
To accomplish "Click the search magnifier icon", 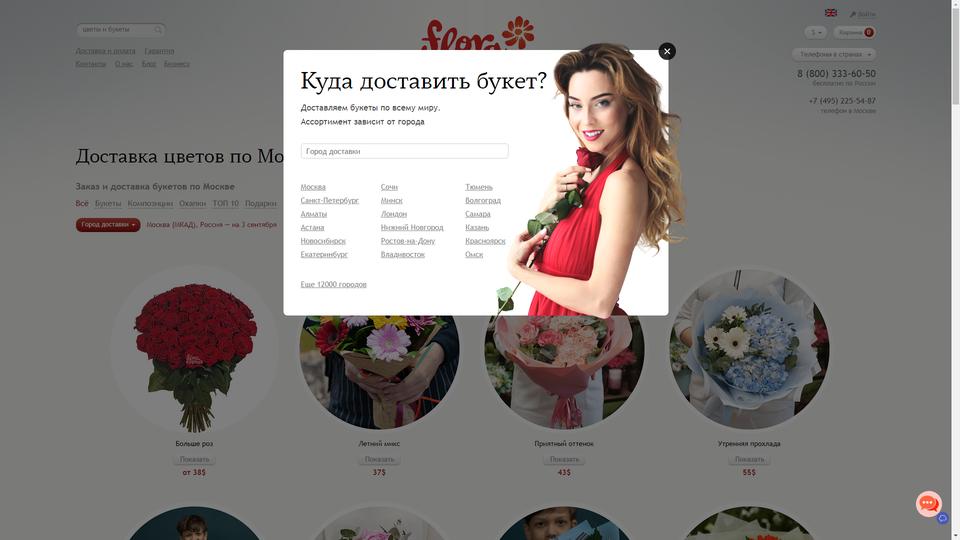I will coord(158,29).
